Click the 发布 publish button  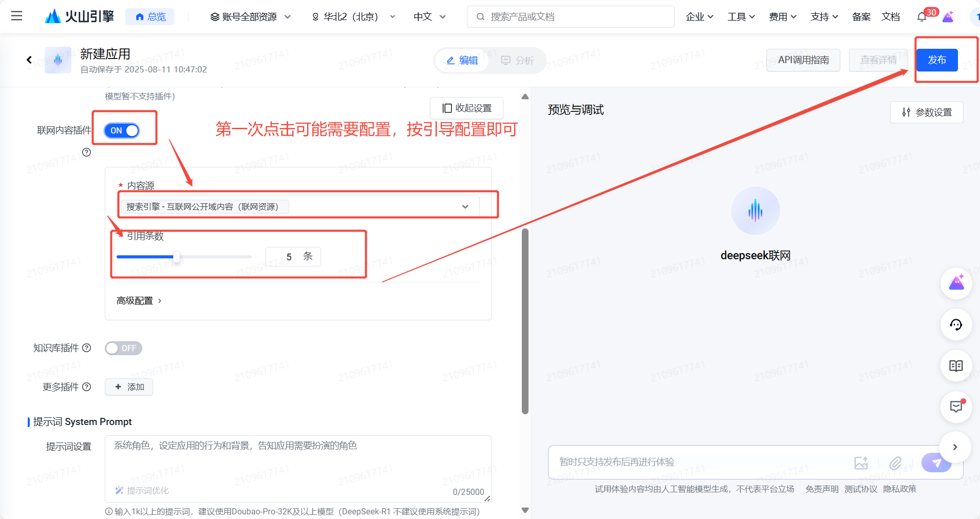[937, 60]
